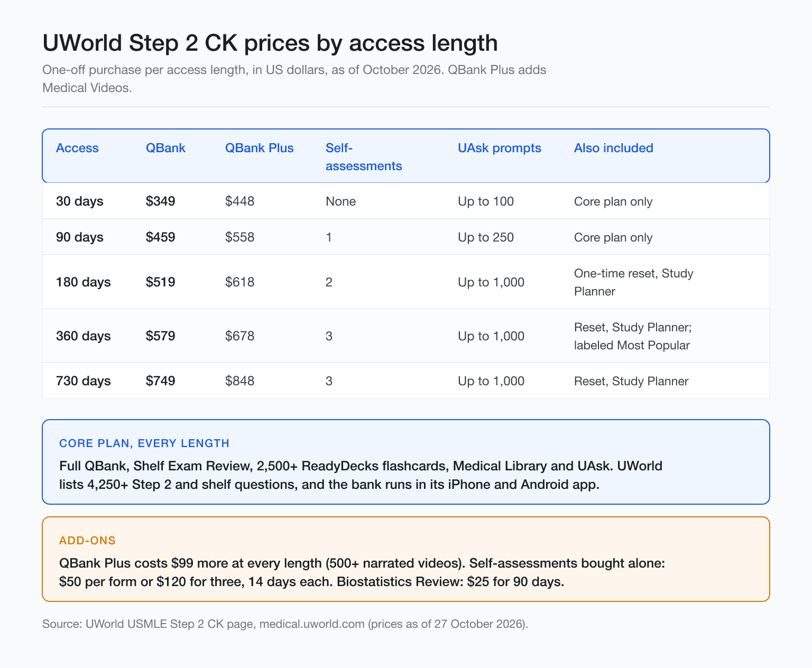This screenshot has height=668, width=812.
Task: Click the self-assessments count "1" in the 90 days row
Action: pyautogui.click(x=329, y=237)
